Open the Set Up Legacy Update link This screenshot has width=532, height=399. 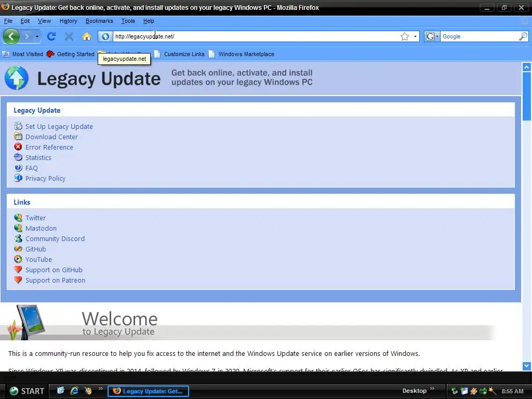59,127
